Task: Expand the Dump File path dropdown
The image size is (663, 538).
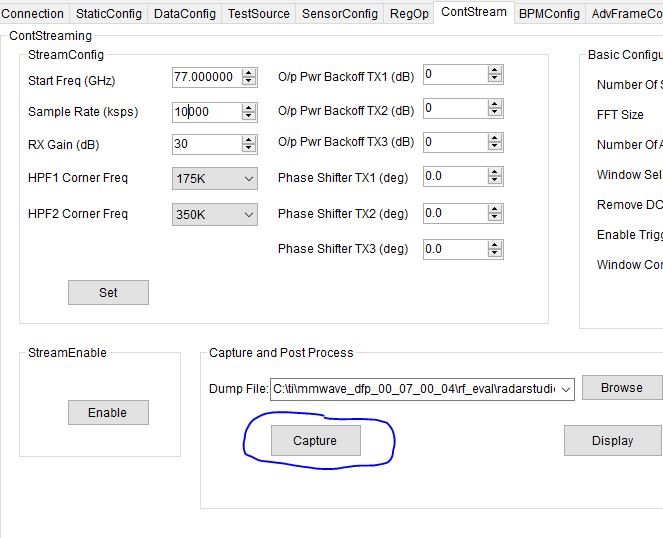Action: [567, 389]
